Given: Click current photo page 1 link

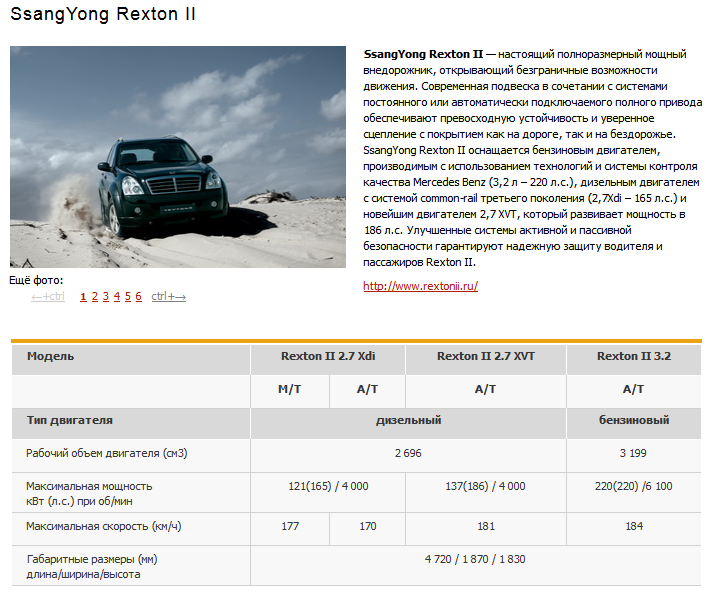Looking at the screenshot, I should (82, 296).
